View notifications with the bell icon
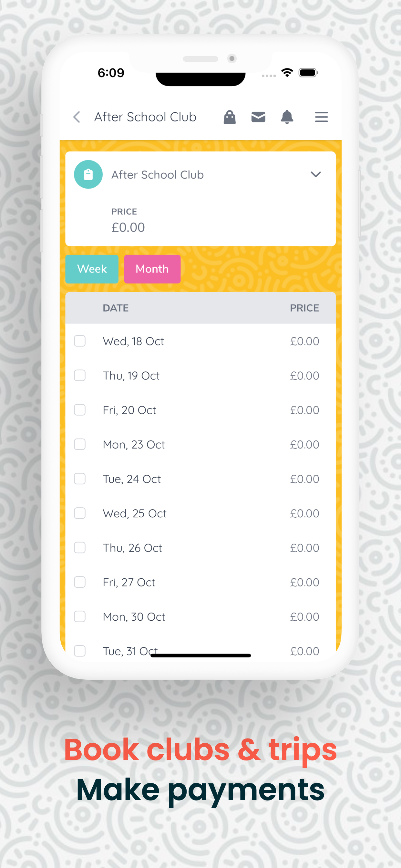The width and height of the screenshot is (401, 868). [x=287, y=117]
